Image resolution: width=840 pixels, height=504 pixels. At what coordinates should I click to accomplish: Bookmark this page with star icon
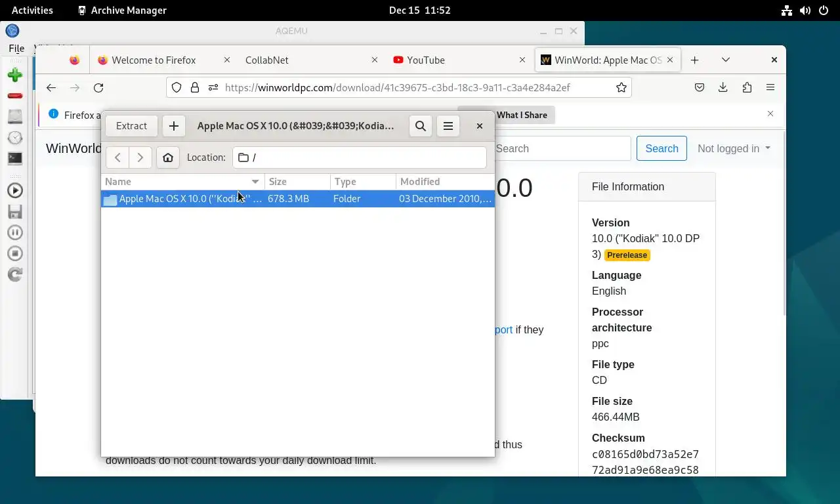pos(621,88)
